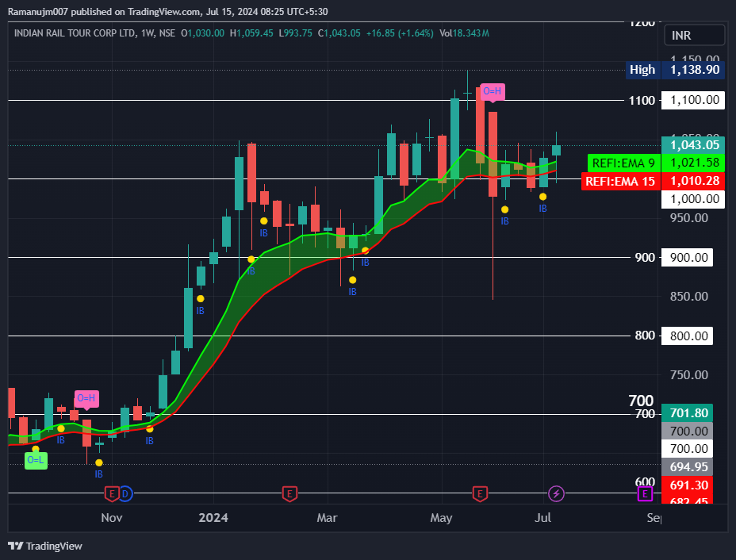736x560 pixels.
Task: Select the REFI:EMA 9 indicator label
Action: point(624,163)
